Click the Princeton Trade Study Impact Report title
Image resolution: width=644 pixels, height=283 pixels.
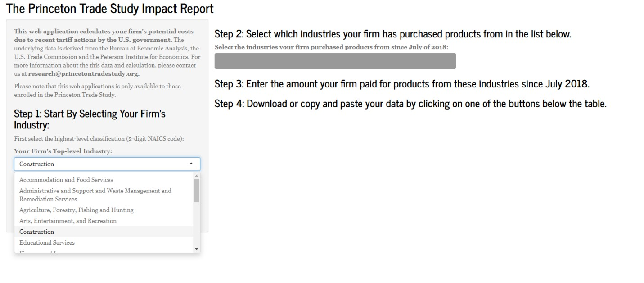coord(110,8)
